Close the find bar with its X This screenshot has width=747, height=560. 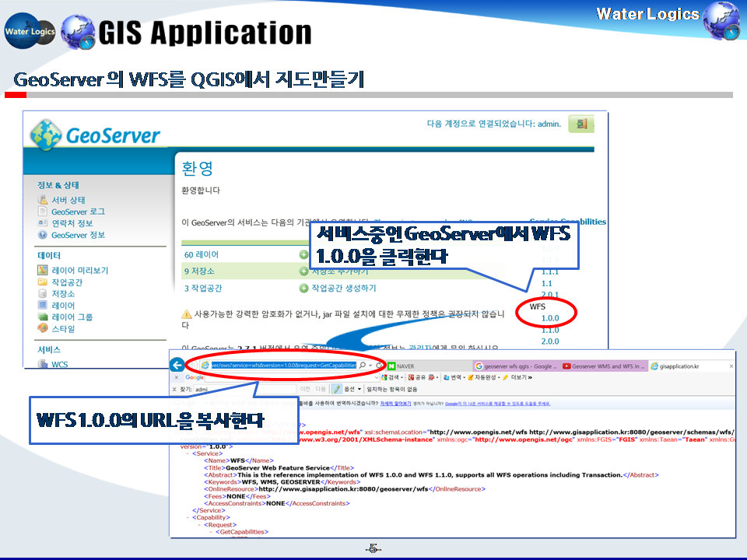[x=174, y=389]
